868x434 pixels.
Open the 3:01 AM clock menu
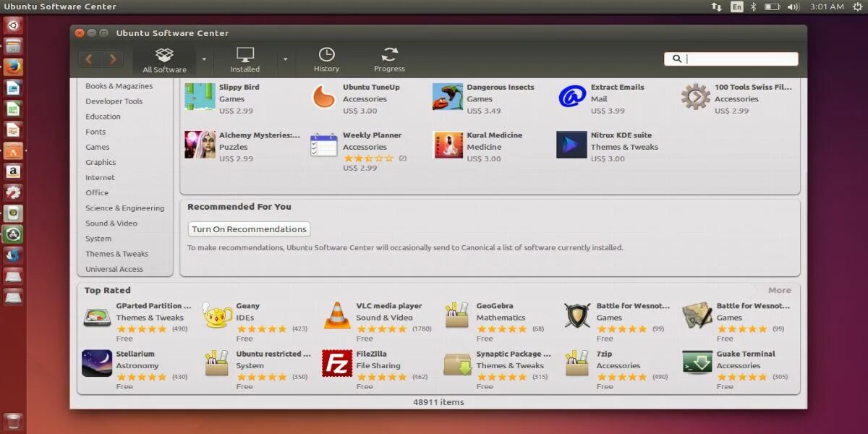[x=827, y=7]
